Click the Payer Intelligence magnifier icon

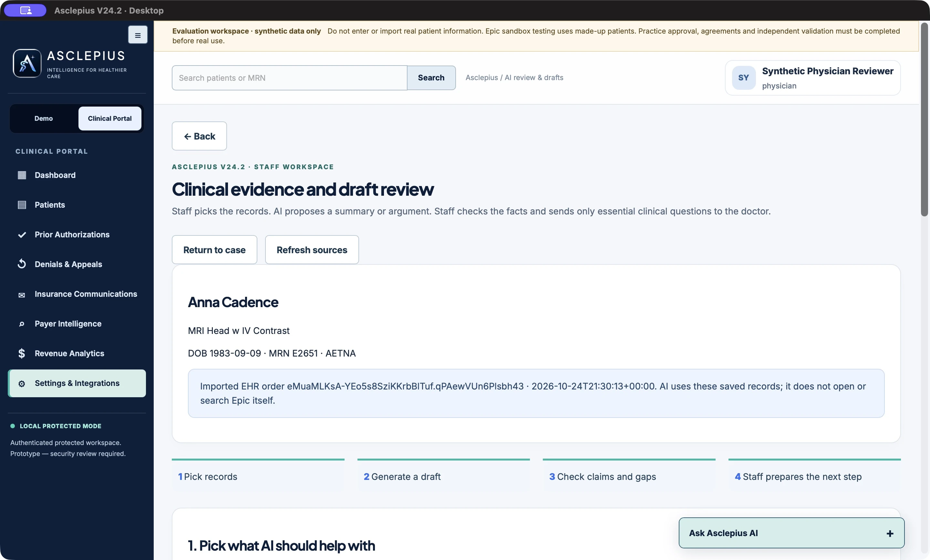coord(22,324)
